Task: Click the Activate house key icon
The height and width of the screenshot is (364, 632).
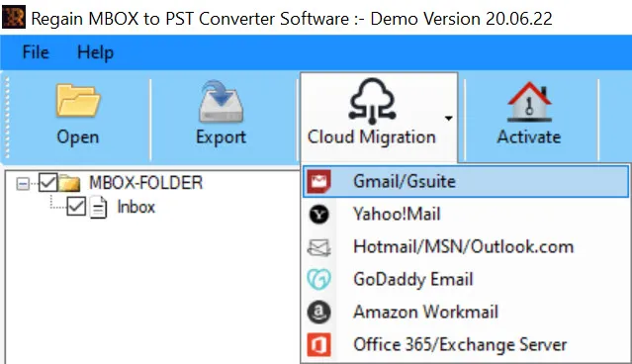Action: (x=529, y=102)
